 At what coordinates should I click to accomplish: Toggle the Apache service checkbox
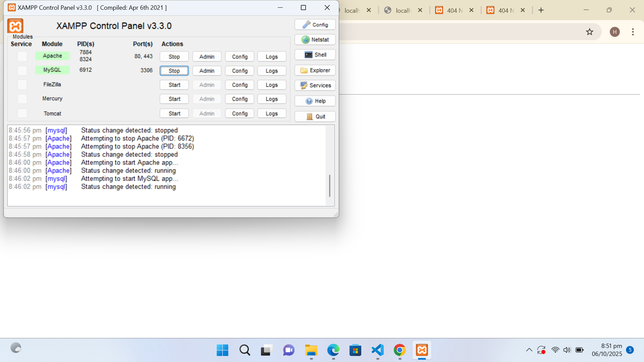(x=22, y=56)
